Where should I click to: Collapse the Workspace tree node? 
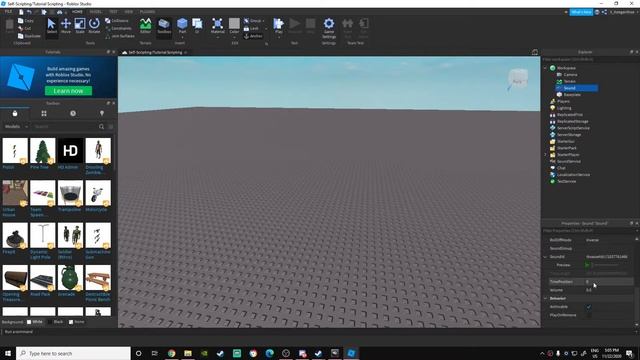(546, 68)
